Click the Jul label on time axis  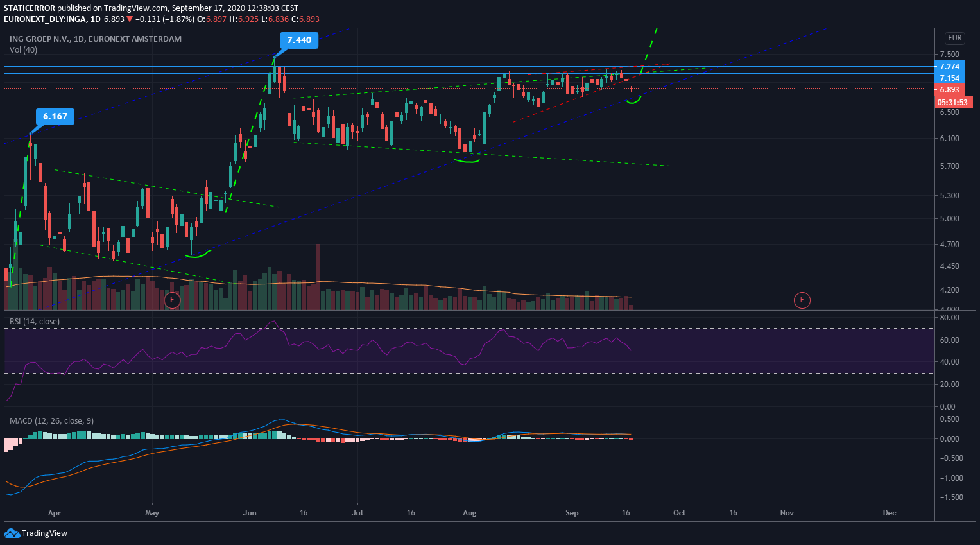[x=357, y=513]
